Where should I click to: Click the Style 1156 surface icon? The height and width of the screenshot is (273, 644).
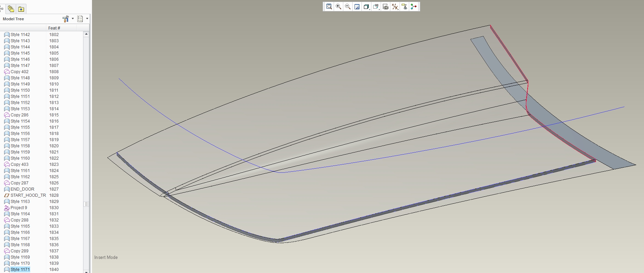click(x=7, y=134)
